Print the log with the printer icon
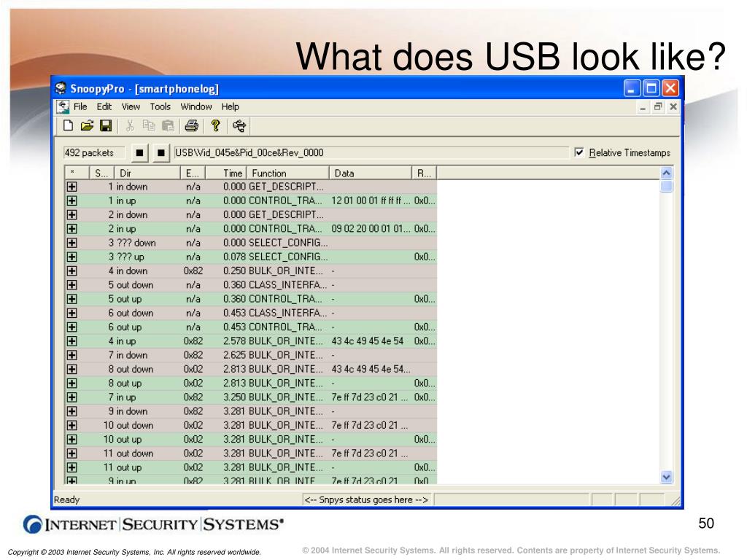Viewport: 747px width, 560px height. click(192, 125)
